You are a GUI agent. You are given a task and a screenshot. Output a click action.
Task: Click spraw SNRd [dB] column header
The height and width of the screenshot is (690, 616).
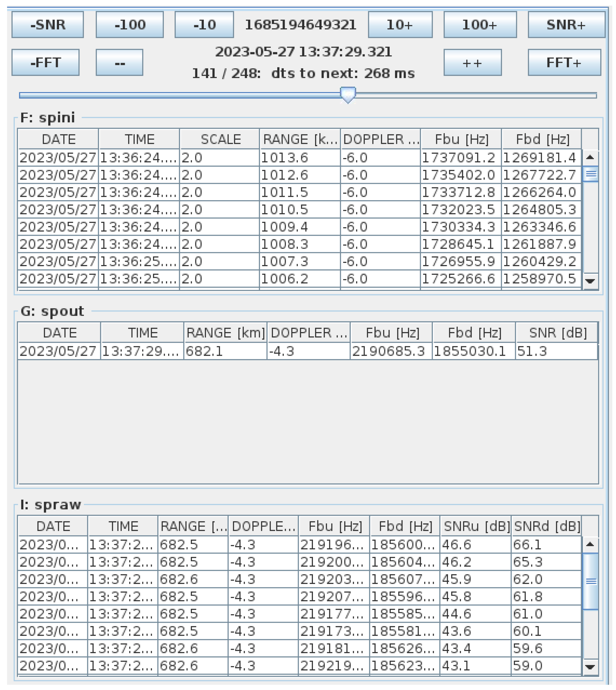point(546,526)
